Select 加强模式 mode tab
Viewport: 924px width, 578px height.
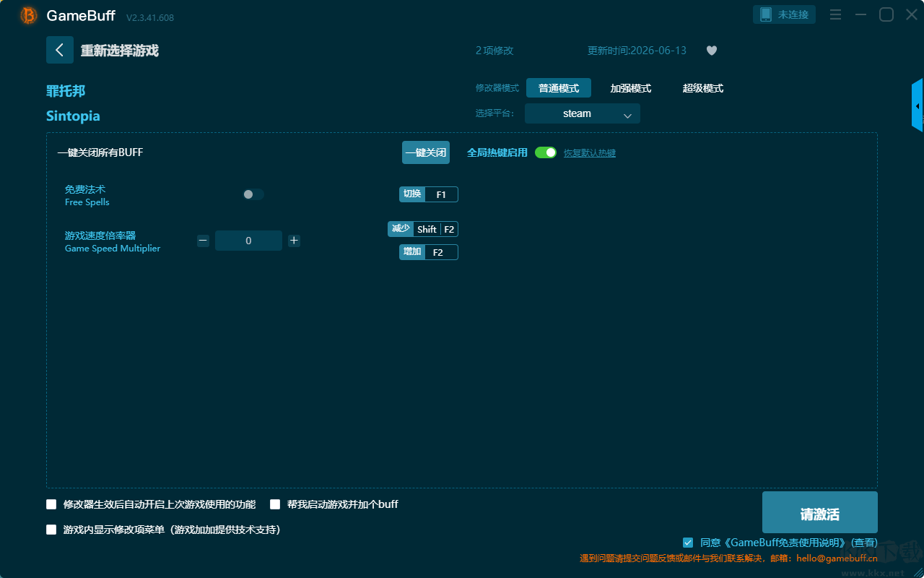coord(631,88)
